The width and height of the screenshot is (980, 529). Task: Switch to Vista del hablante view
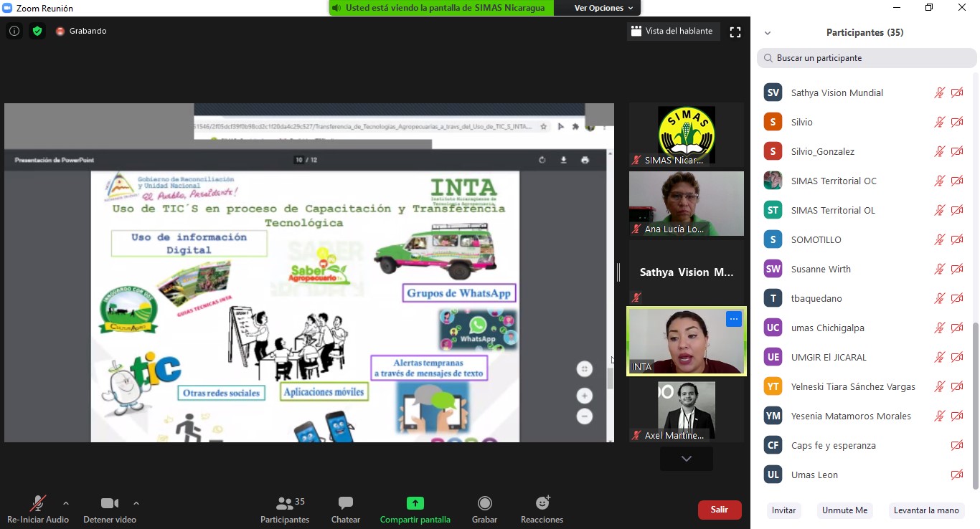[x=672, y=31]
